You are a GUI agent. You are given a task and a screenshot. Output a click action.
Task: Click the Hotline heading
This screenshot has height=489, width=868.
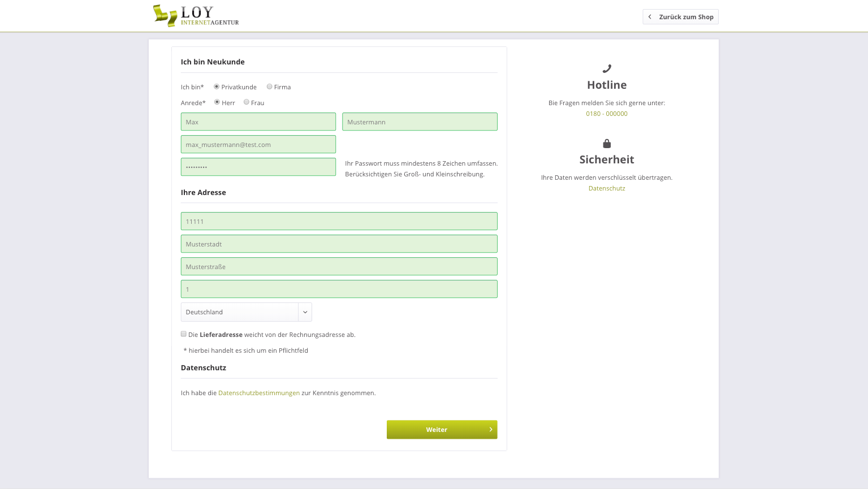607,85
